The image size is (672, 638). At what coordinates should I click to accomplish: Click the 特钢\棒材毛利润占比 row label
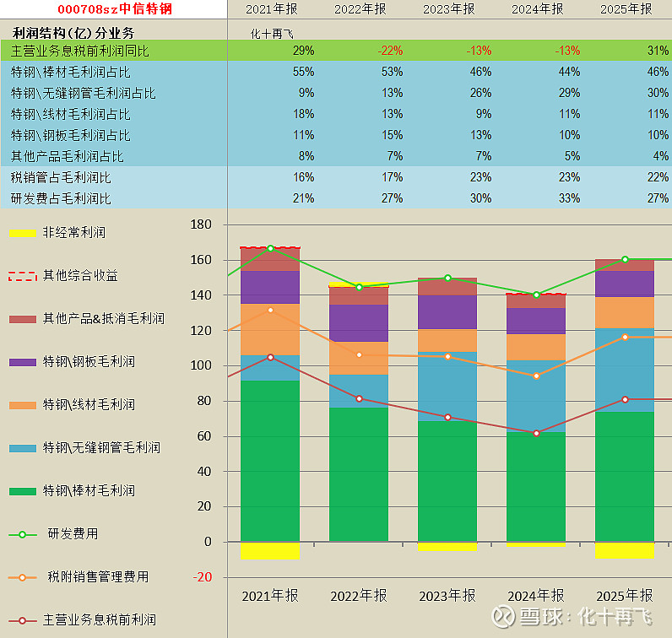click(70, 72)
